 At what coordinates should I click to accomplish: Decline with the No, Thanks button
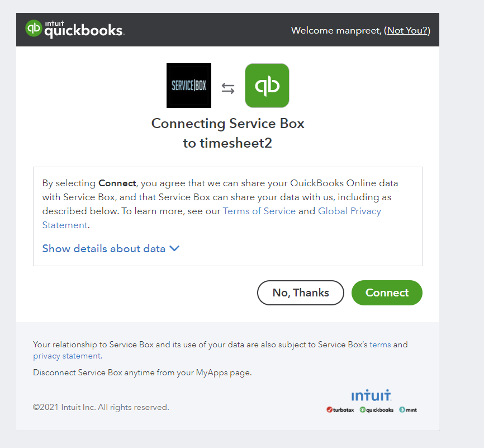(x=301, y=293)
